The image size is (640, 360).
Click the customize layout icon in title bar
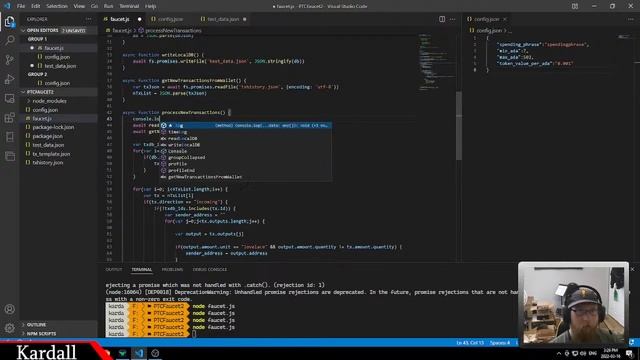coord(575,6)
